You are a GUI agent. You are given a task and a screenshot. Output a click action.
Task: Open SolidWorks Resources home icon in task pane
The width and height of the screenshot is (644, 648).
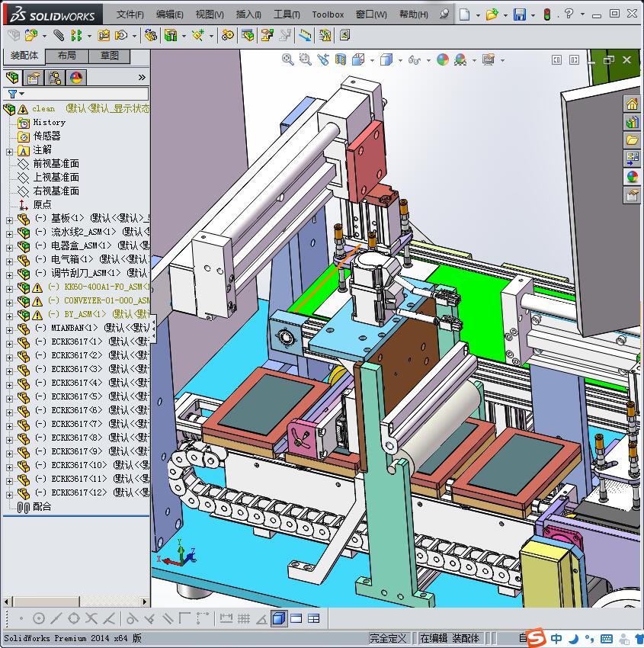point(632,104)
